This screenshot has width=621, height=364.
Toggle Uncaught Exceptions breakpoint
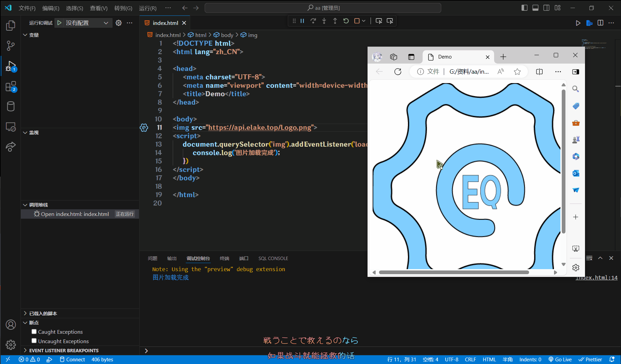point(34,341)
